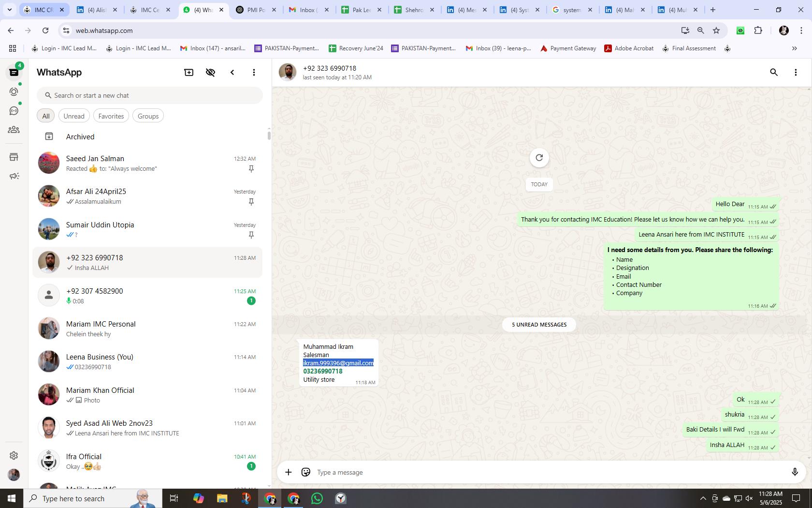812x508 pixels.
Task: Open the Archived chats row
Action: (x=147, y=137)
